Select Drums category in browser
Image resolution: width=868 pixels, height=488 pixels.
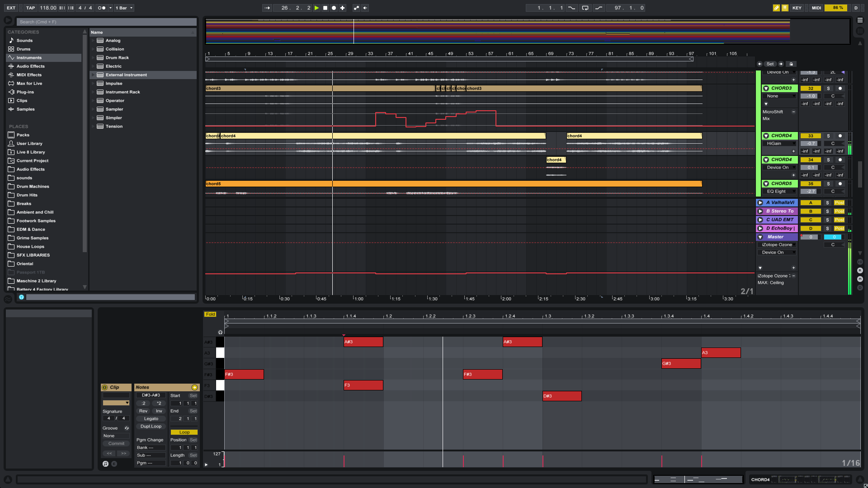point(24,49)
